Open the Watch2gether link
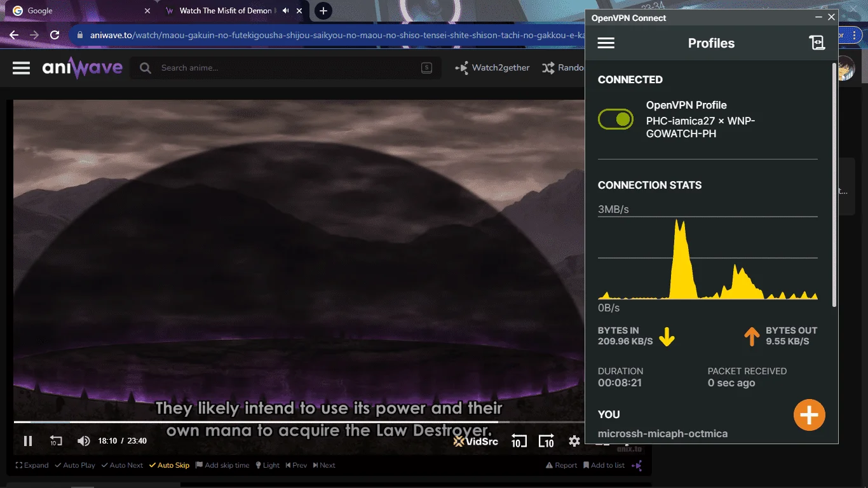 coord(492,68)
